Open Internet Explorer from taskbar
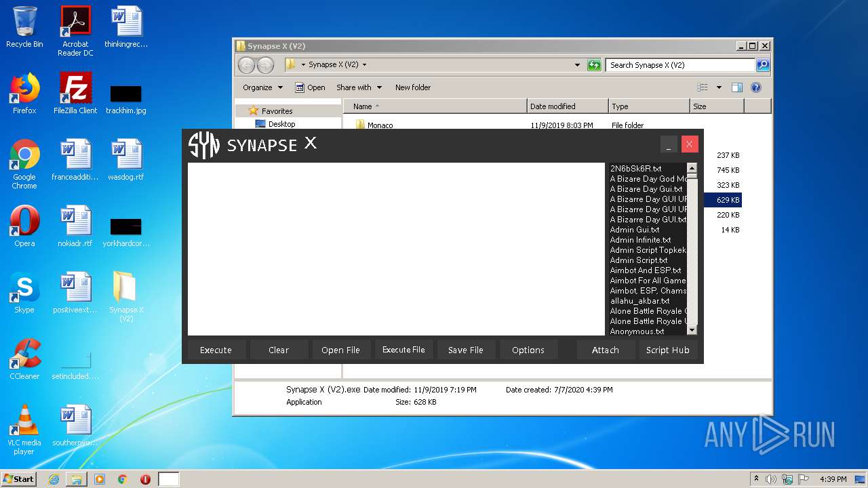Screen dimensions: 868x488 [54, 479]
